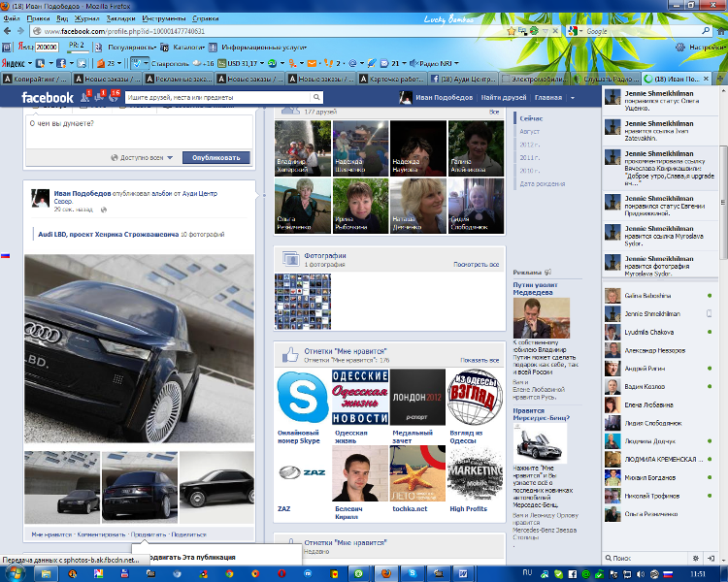Open Facebook notifications globe icon

[x=114, y=97]
